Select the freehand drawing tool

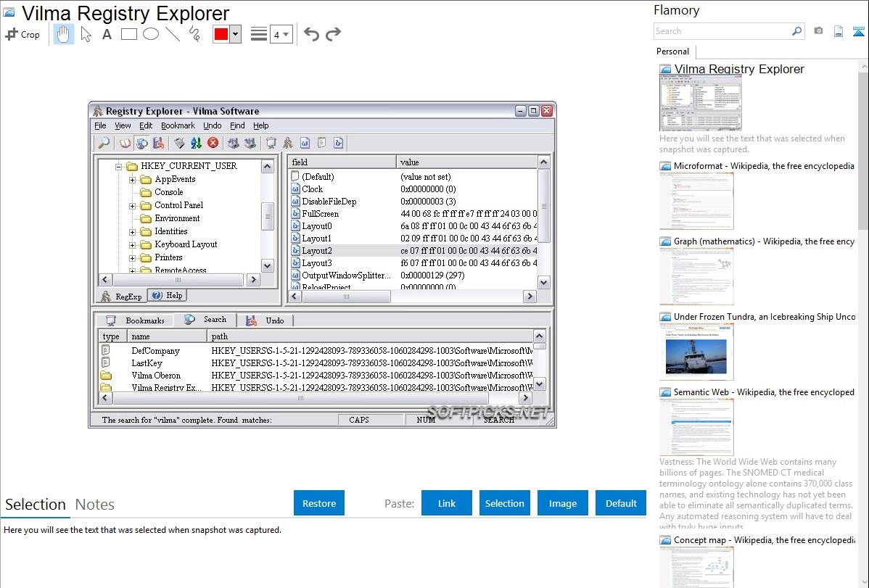[x=194, y=34]
